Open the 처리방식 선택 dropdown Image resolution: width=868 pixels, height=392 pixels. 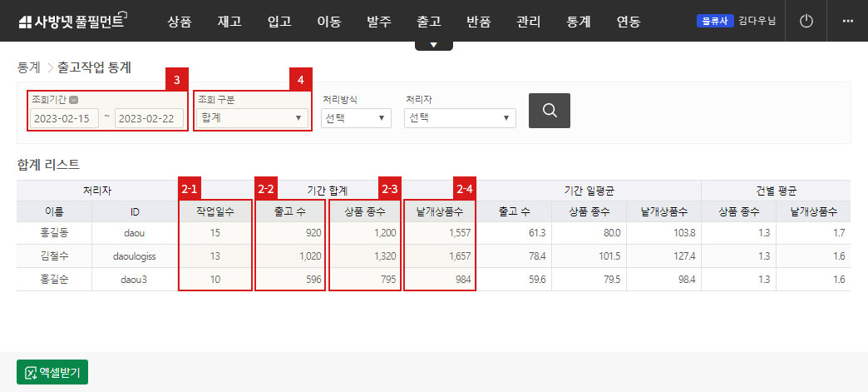tap(356, 118)
